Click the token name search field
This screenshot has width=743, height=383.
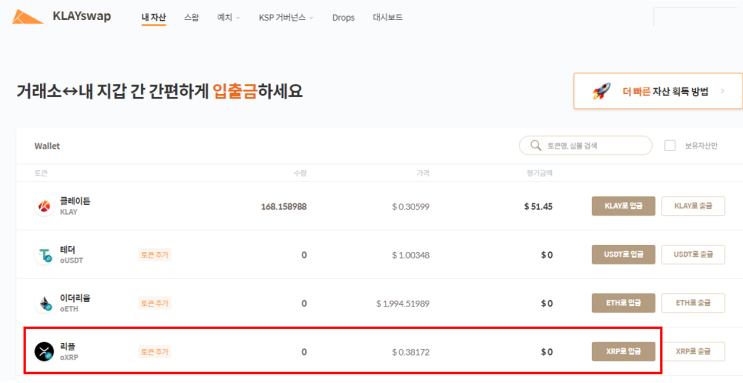pos(586,146)
